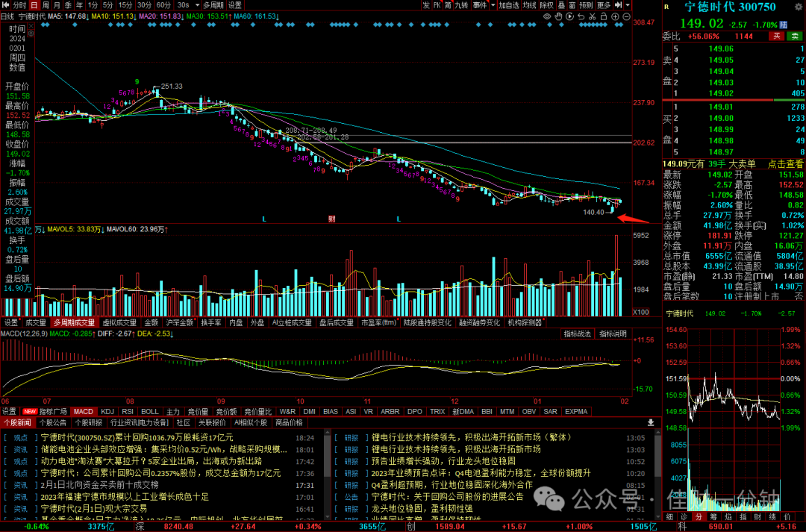Select the 筹 tab under intraday chart
The height and width of the screenshot is (532, 806).
tap(713, 516)
